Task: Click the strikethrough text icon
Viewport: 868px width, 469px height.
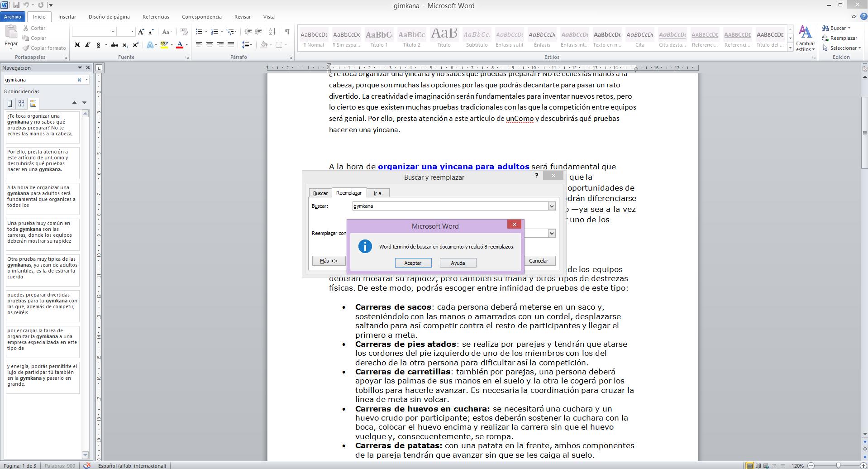Action: pos(114,45)
